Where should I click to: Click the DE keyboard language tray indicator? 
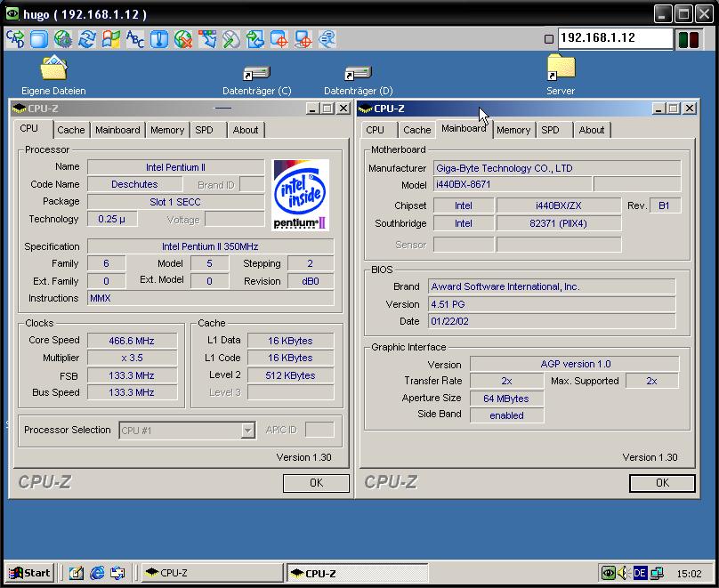pos(640,574)
